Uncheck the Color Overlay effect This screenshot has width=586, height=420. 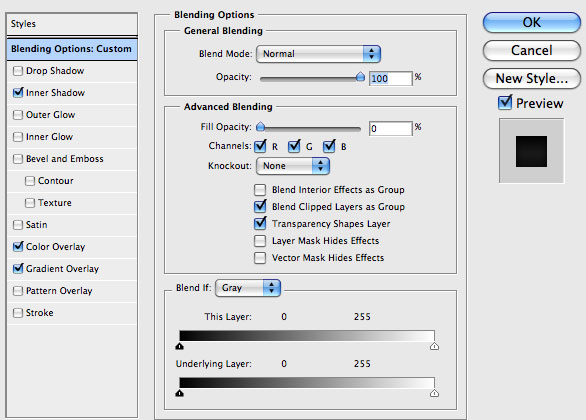coord(18,247)
